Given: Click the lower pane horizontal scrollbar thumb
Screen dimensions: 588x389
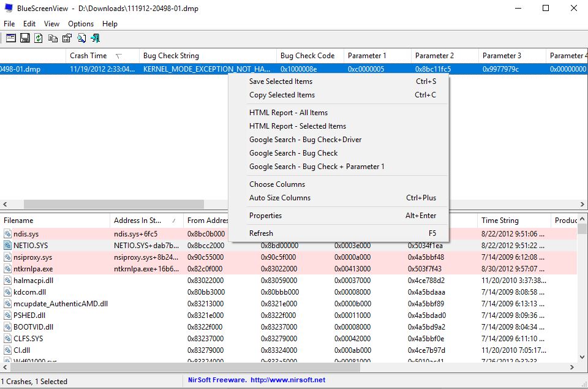Looking at the screenshot, I should click(x=185, y=367).
